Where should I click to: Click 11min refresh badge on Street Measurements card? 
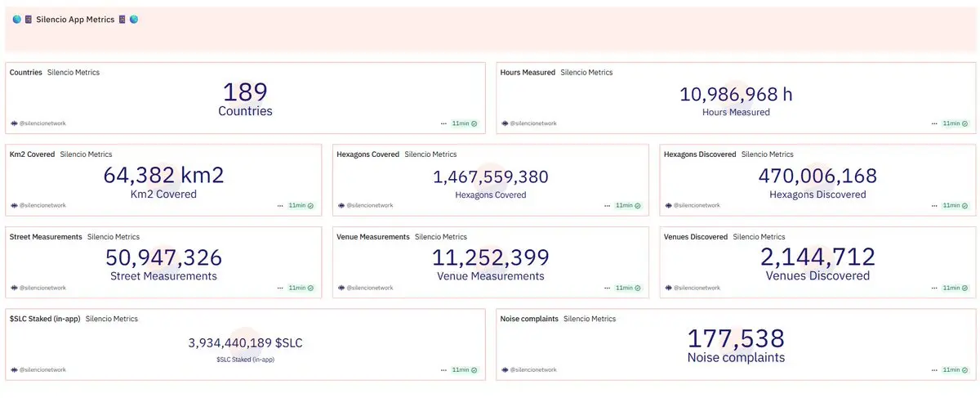[x=301, y=288]
